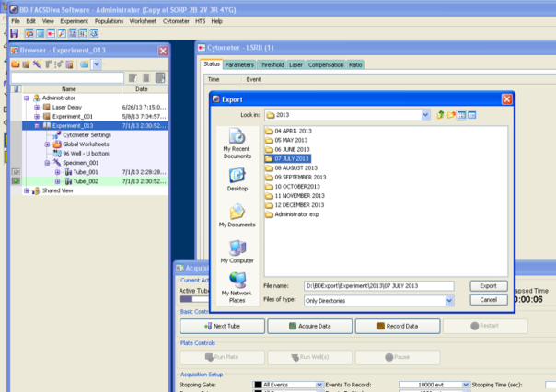556x392 pixels.
Task: Open Files of type dropdown
Action: (x=449, y=300)
